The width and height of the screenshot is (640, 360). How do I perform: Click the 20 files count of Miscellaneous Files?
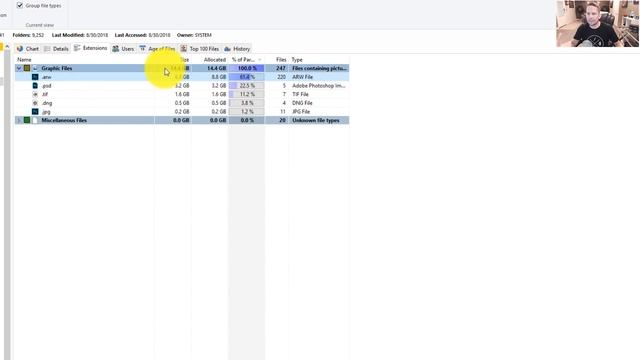click(x=282, y=120)
